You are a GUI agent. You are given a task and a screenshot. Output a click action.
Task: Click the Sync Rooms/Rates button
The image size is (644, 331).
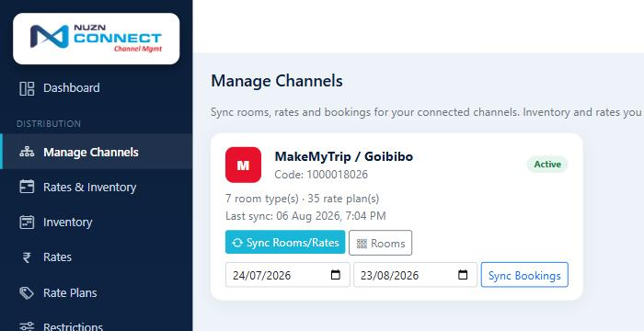click(285, 243)
